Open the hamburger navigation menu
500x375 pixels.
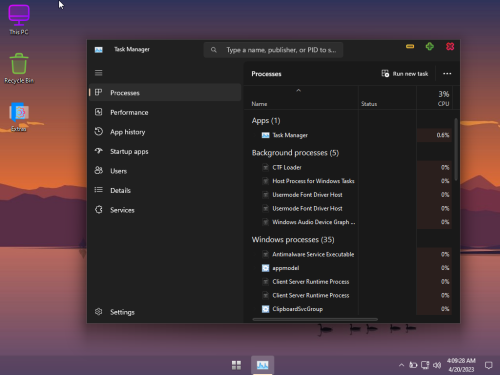click(98, 73)
